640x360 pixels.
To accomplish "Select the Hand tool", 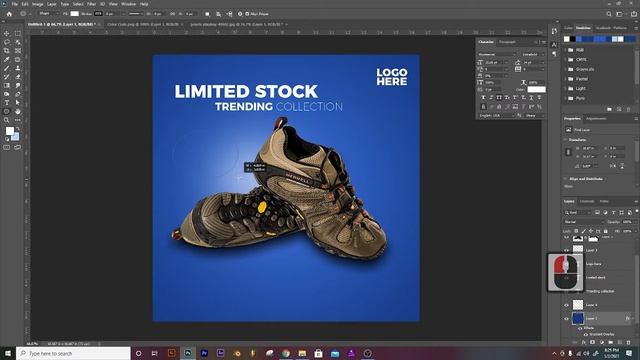I will (18, 111).
